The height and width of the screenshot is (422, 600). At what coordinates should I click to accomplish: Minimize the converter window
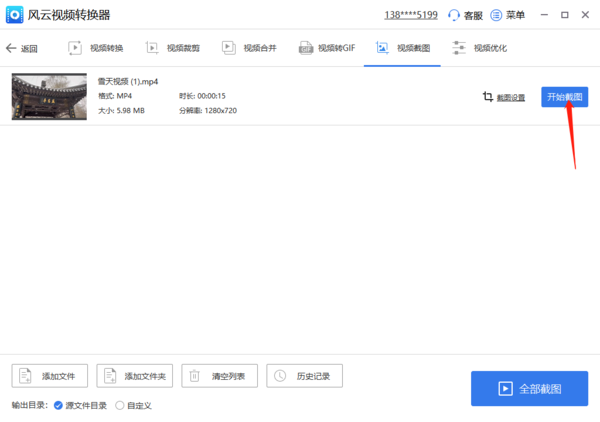(544, 15)
